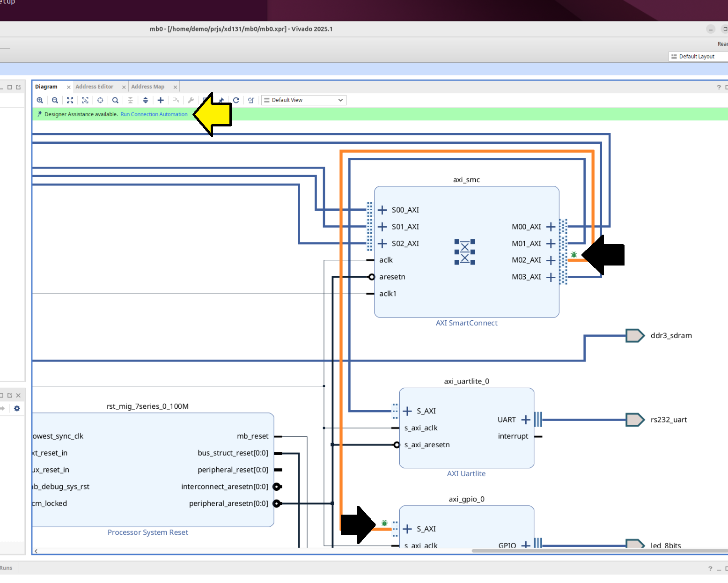Click the Zoom In magnifier icon
The height and width of the screenshot is (583, 728).
[40, 100]
